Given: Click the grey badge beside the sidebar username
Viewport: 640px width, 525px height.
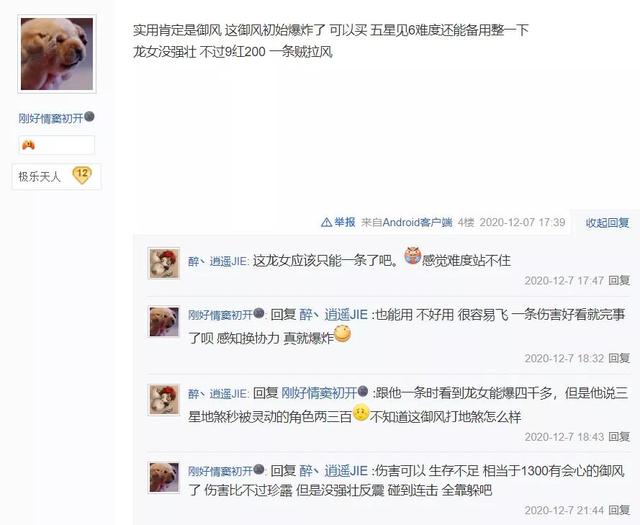Looking at the screenshot, I should tap(89, 117).
